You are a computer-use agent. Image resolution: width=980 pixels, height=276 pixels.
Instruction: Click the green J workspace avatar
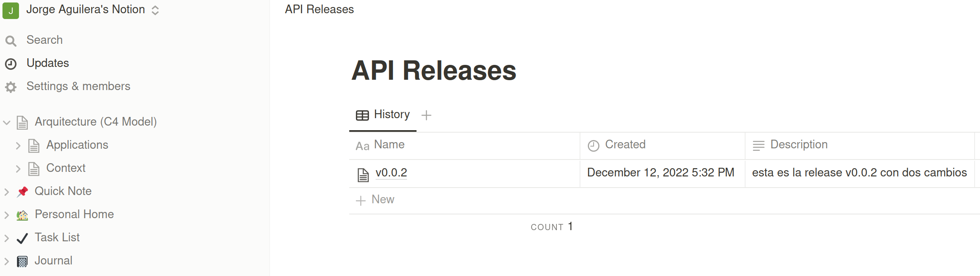11,10
